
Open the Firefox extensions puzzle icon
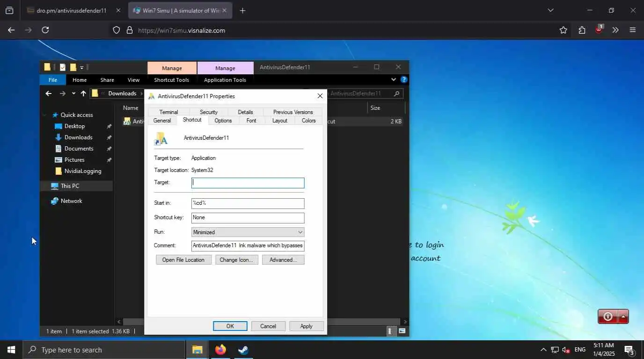pos(582,30)
